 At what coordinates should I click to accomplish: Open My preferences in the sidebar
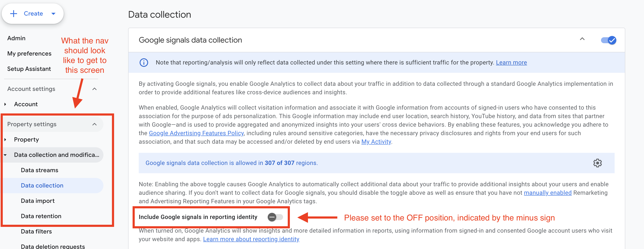click(x=29, y=53)
